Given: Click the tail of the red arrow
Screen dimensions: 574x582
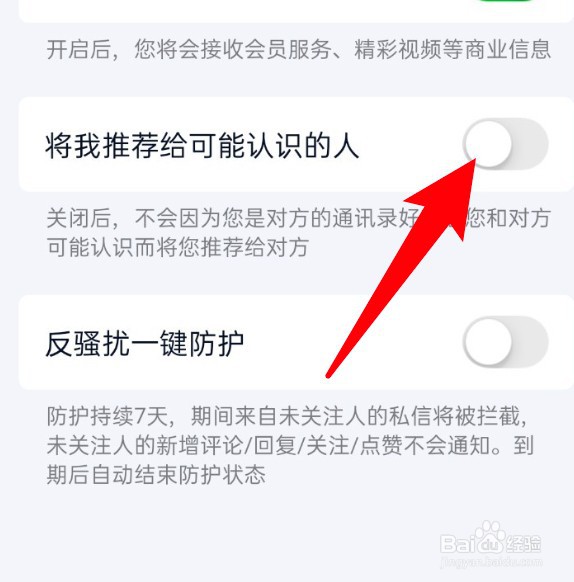Looking at the screenshot, I should (x=330, y=373).
